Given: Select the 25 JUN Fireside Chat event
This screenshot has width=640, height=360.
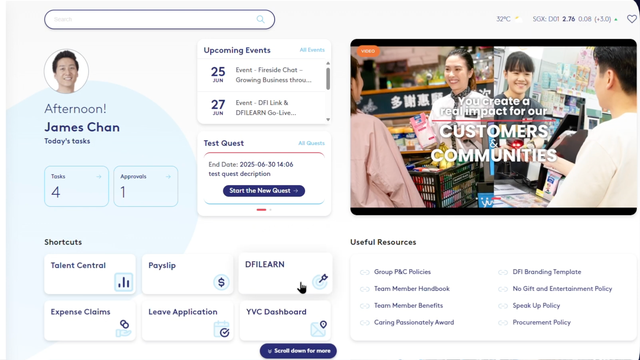Looking at the screenshot, I should click(x=262, y=75).
